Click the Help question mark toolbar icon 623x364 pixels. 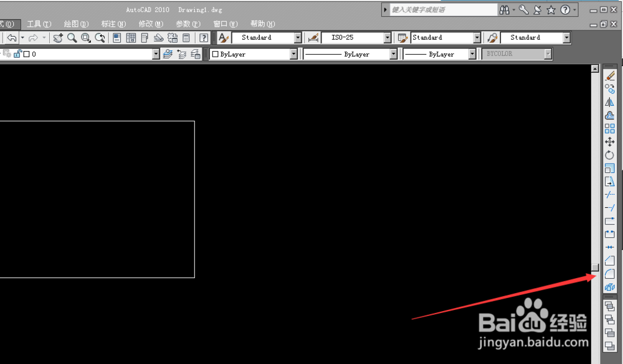pos(204,38)
